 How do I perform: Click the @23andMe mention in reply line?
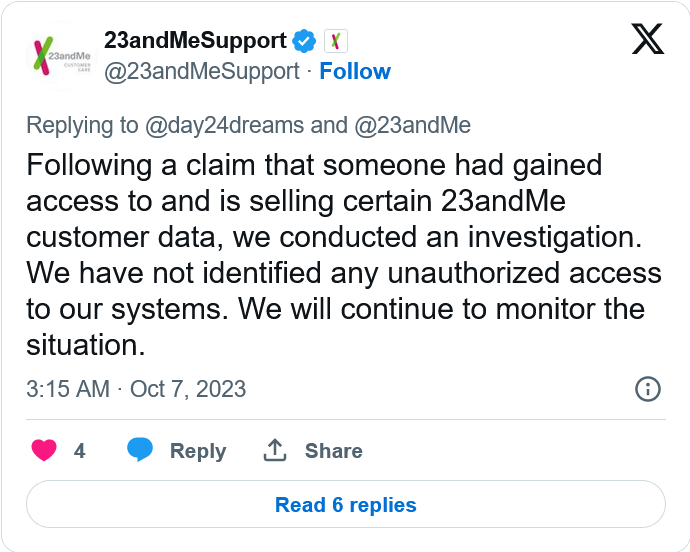click(411, 125)
